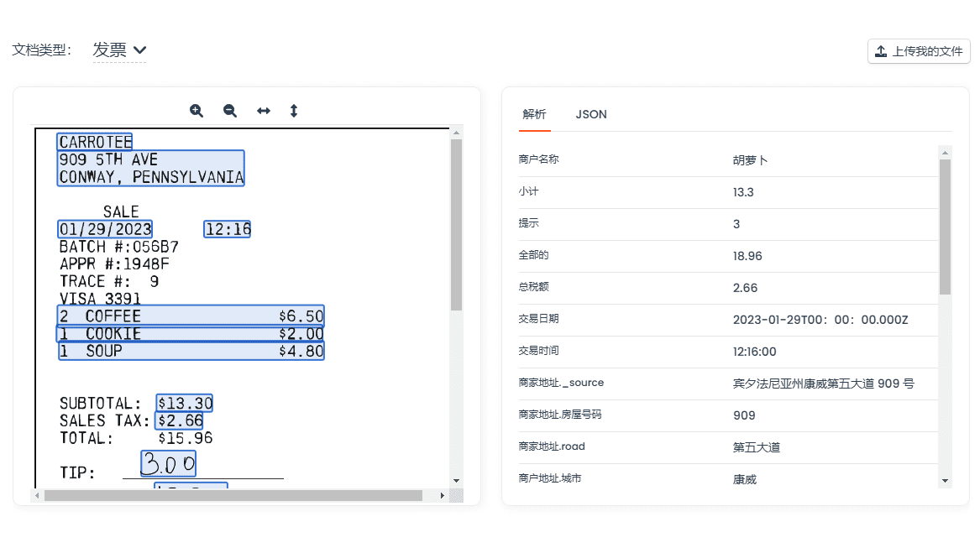The width and height of the screenshot is (980, 548).
Task: Select the 解析 tab
Action: coord(534,114)
